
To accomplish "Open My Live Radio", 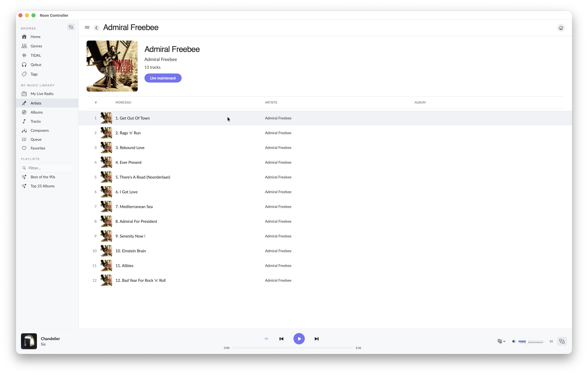I will pyautogui.click(x=42, y=94).
